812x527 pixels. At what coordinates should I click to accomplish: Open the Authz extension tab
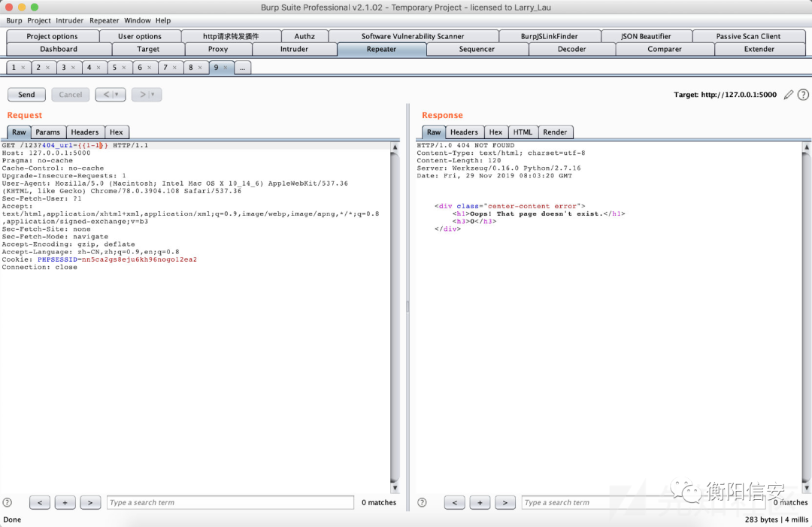pos(304,36)
